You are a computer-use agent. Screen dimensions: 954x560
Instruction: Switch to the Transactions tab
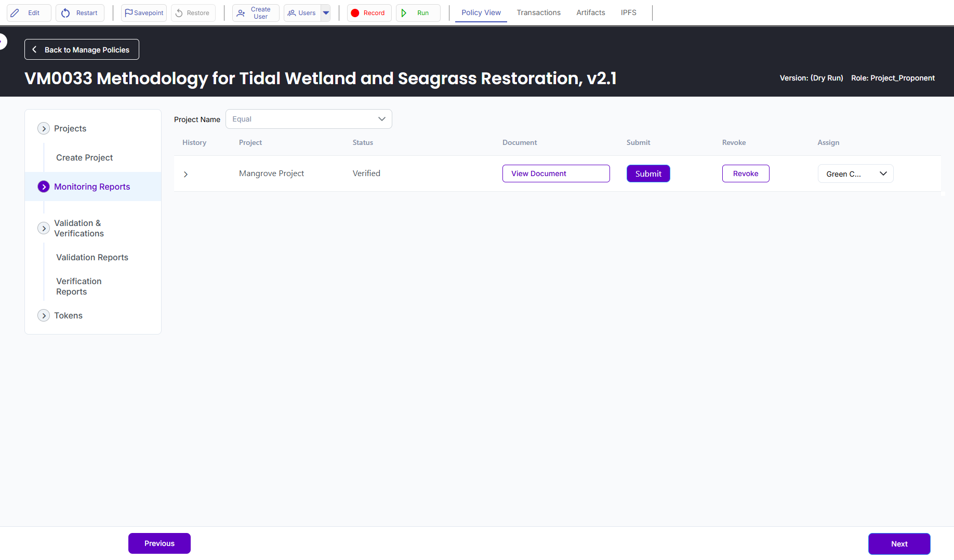point(538,12)
